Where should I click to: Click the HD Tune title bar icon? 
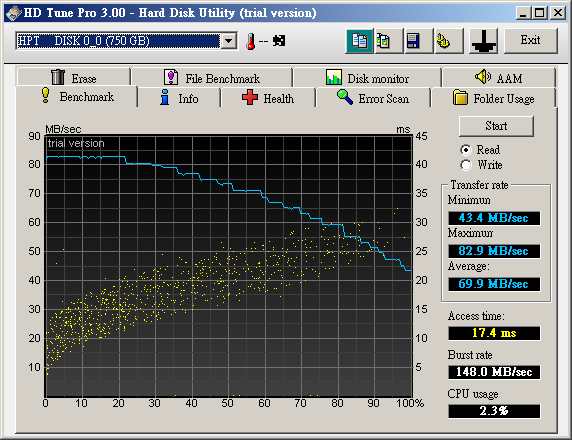click(x=14, y=13)
